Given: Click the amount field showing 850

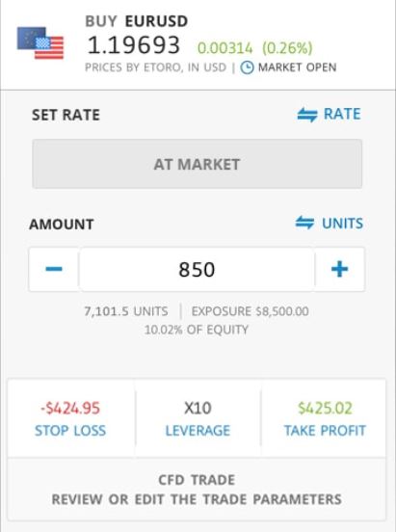Looking at the screenshot, I should 197,270.
